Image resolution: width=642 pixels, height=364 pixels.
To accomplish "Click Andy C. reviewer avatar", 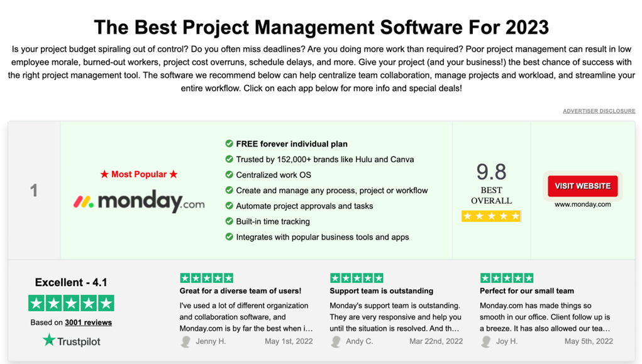I will click(x=336, y=341).
